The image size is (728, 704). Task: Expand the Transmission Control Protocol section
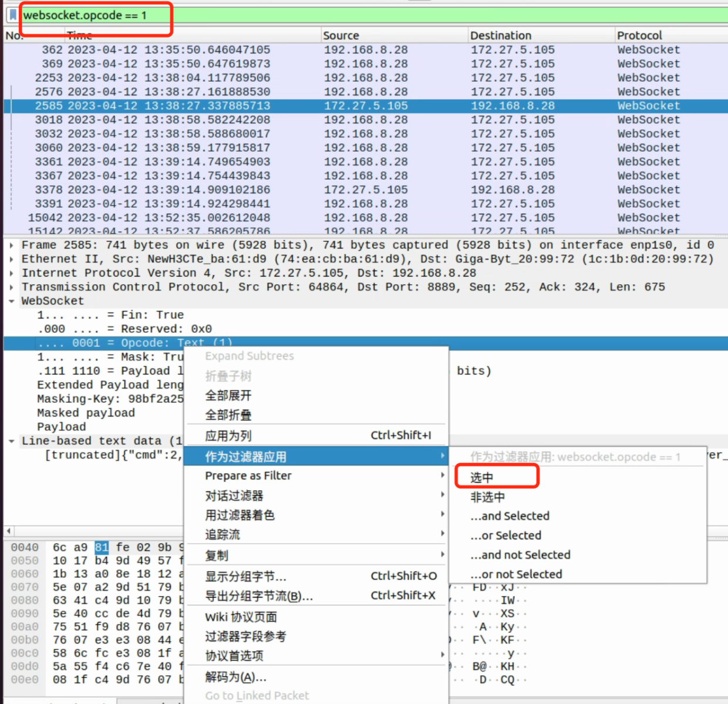pyautogui.click(x=11, y=287)
